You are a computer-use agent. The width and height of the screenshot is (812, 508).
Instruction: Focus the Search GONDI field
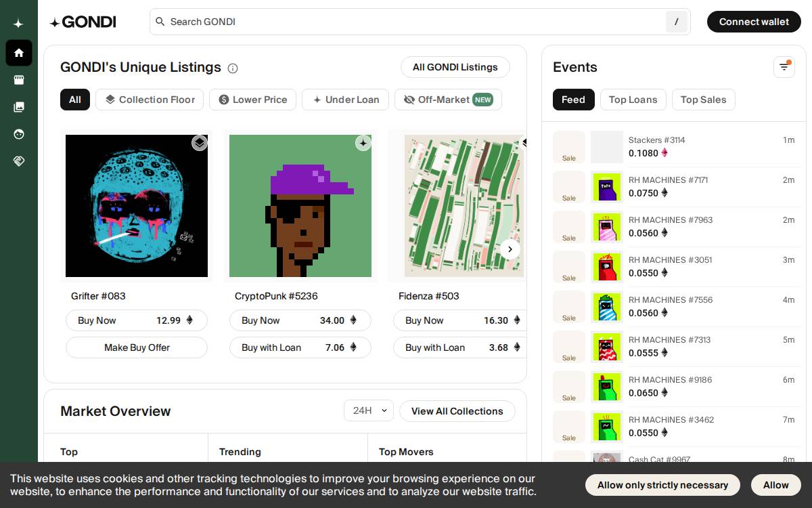(420, 22)
